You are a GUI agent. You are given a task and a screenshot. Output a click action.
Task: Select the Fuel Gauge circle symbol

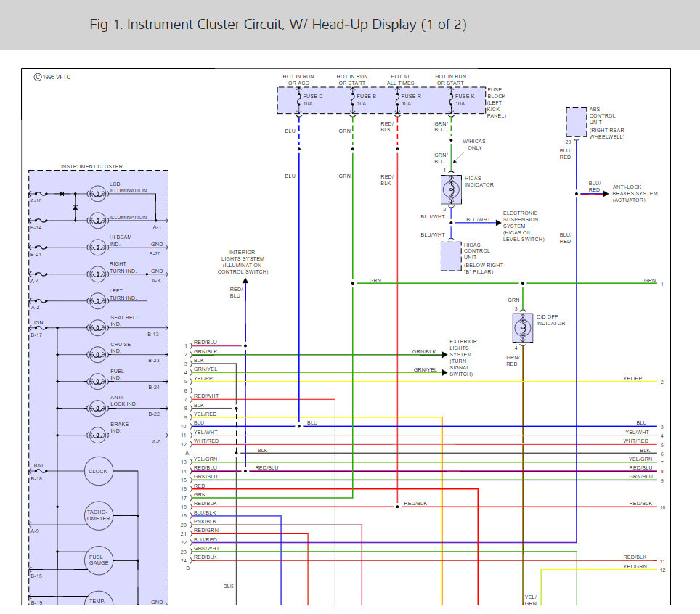pos(98,560)
